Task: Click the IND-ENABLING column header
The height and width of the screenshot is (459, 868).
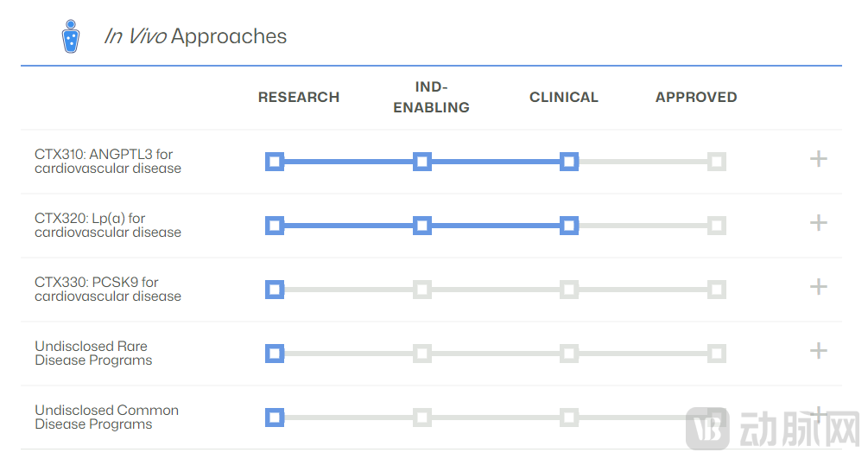Action: [x=431, y=98]
